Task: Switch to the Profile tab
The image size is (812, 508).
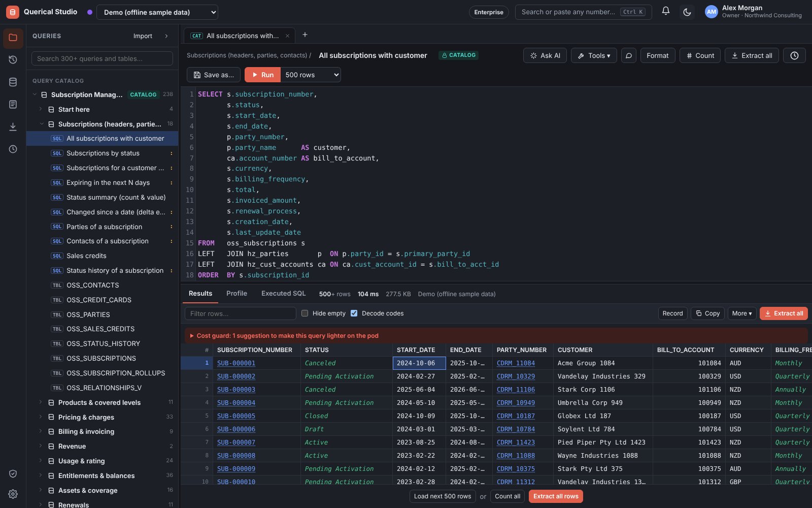Action: point(236,293)
